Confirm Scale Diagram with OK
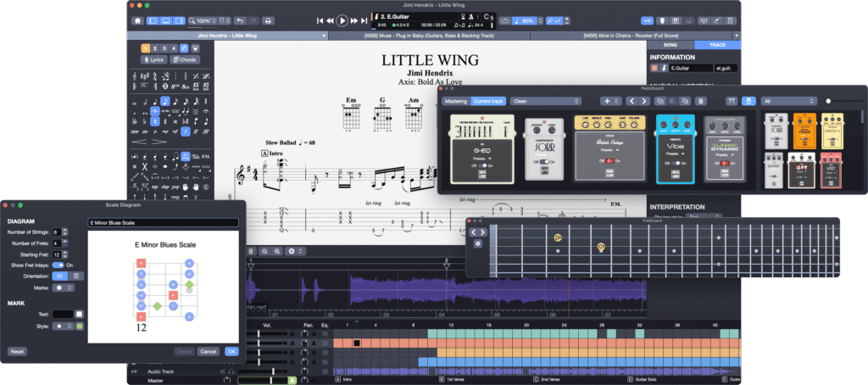This screenshot has height=385, width=868. pos(231,351)
